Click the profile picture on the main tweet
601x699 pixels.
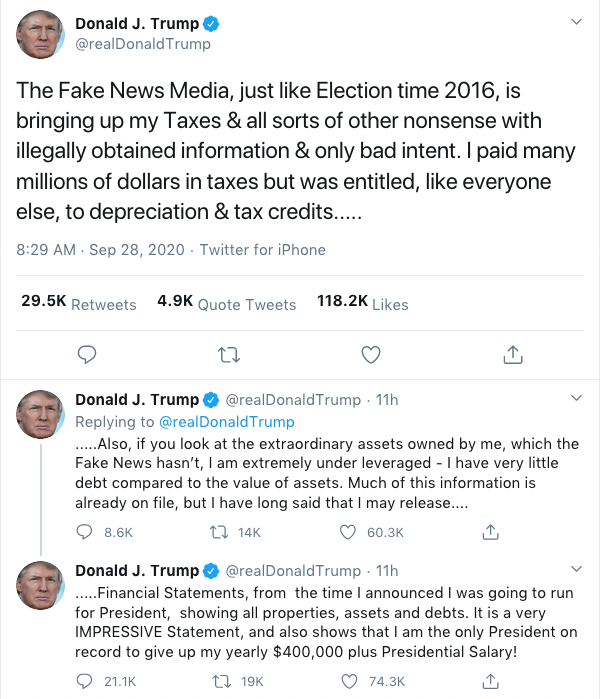pyautogui.click(x=40, y=35)
